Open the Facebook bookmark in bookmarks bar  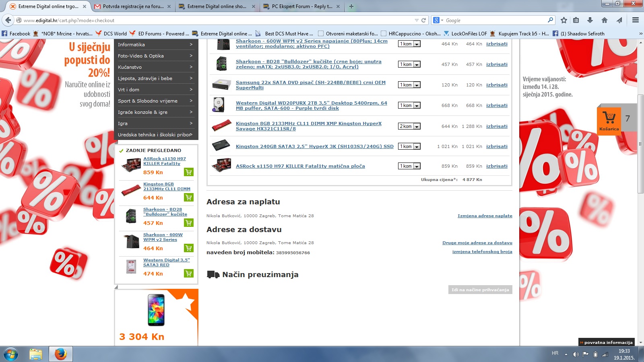point(16,34)
